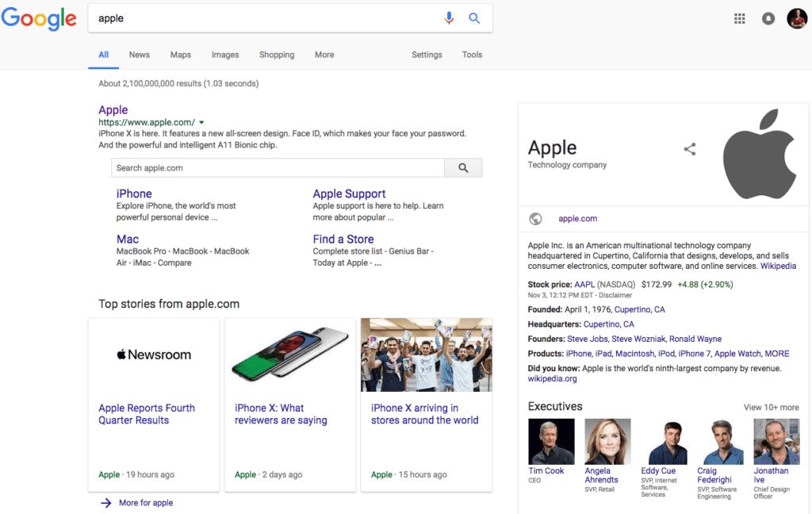Click Ronald Wayne founder link

pyautogui.click(x=695, y=339)
